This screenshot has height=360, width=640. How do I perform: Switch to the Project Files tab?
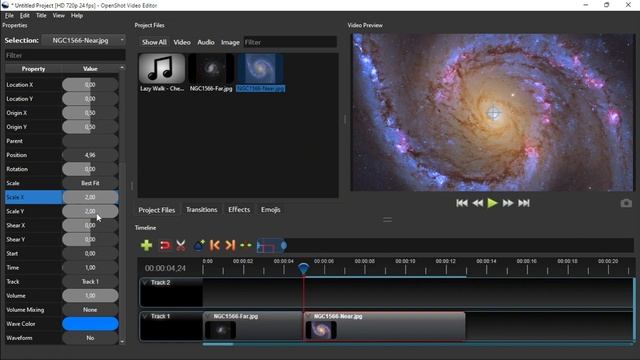point(157,210)
